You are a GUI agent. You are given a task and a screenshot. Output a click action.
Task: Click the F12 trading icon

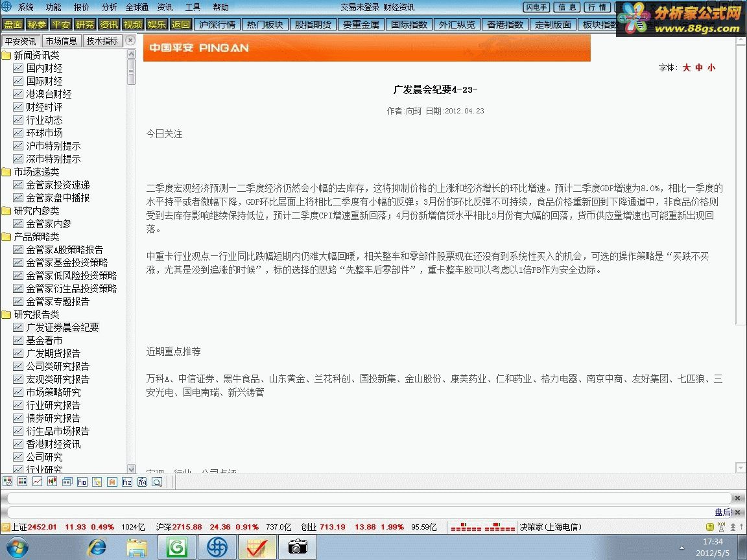[126, 482]
